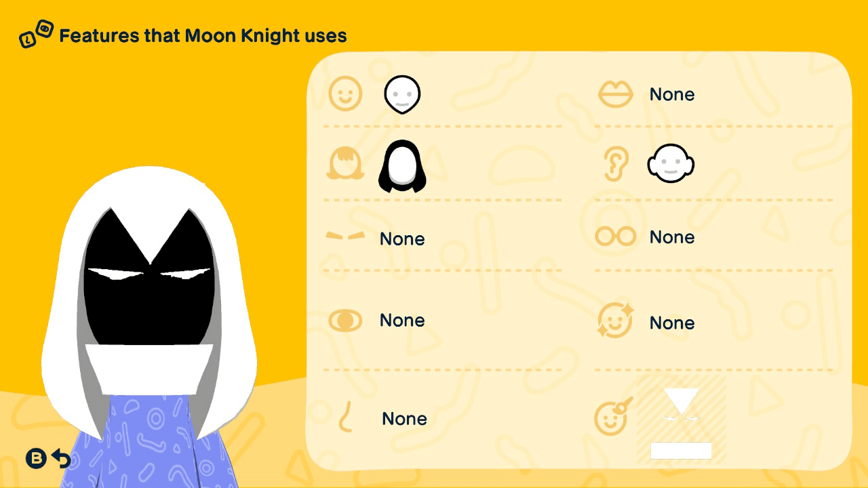The width and height of the screenshot is (868, 488).
Task: Open the white face shape thumbnail
Action: pos(402,94)
